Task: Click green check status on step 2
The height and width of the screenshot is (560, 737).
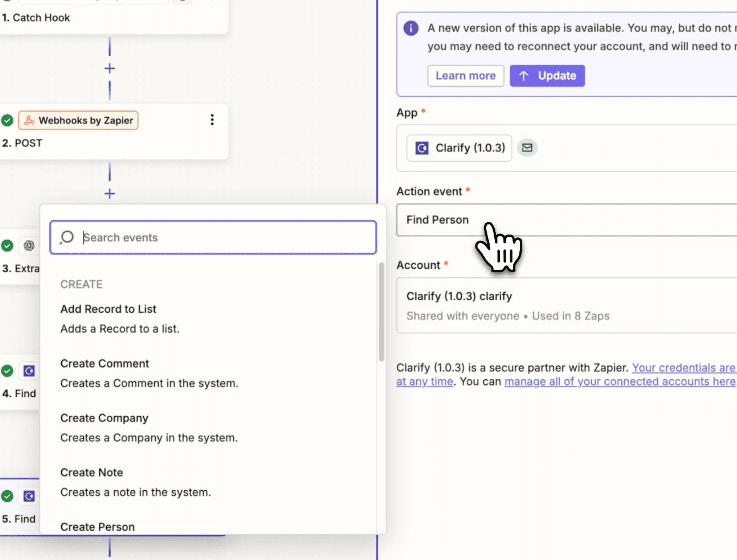Action: pos(7,120)
